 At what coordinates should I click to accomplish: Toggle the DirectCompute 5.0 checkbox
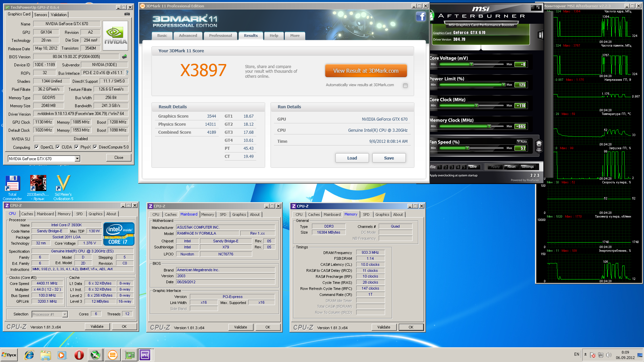[95, 147]
